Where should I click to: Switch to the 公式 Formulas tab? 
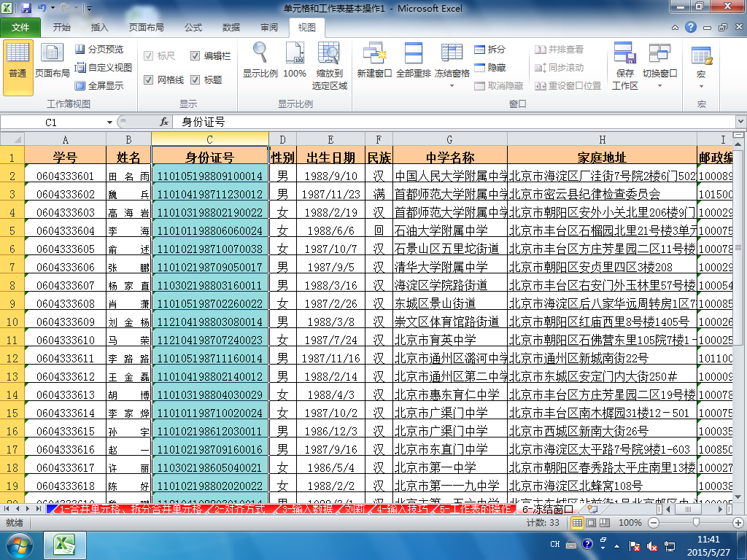click(x=193, y=28)
